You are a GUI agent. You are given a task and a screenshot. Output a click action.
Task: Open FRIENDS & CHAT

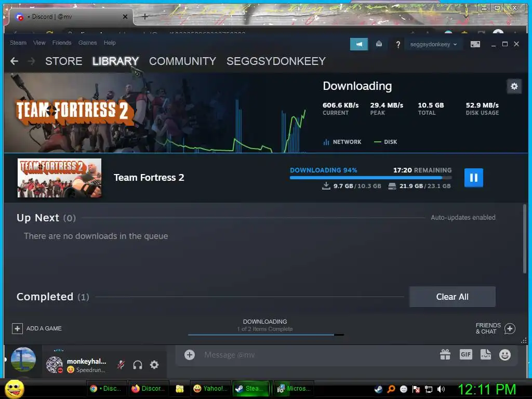(495, 328)
